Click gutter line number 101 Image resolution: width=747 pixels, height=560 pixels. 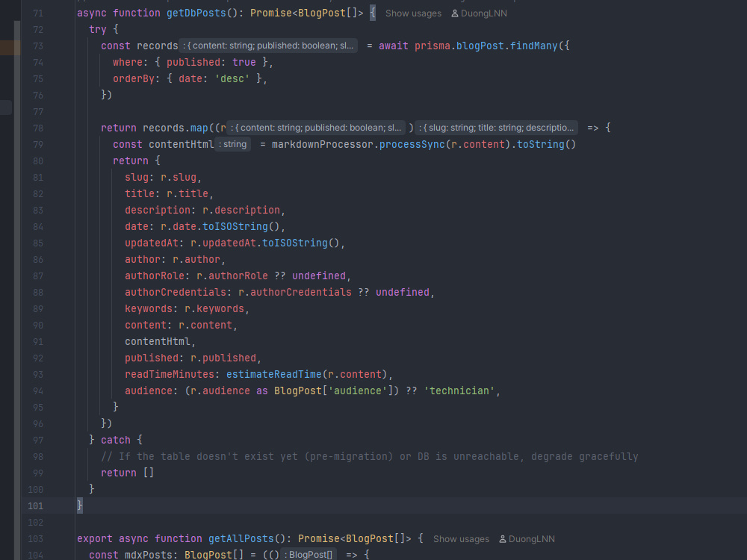tap(36, 505)
